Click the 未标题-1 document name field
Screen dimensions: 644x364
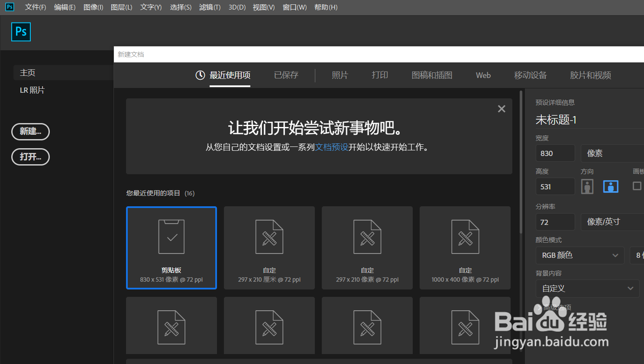[556, 120]
